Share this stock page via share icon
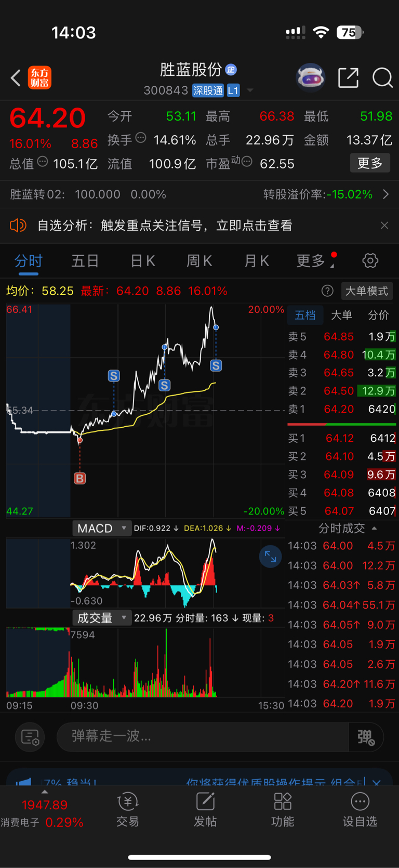This screenshot has height=868, width=399. (348, 78)
